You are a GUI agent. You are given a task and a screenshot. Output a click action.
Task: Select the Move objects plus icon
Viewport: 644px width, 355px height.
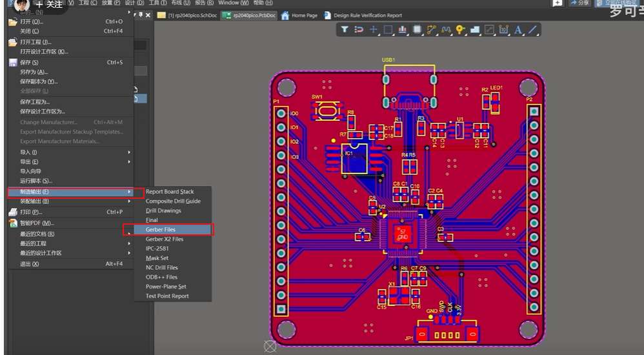pos(373,30)
